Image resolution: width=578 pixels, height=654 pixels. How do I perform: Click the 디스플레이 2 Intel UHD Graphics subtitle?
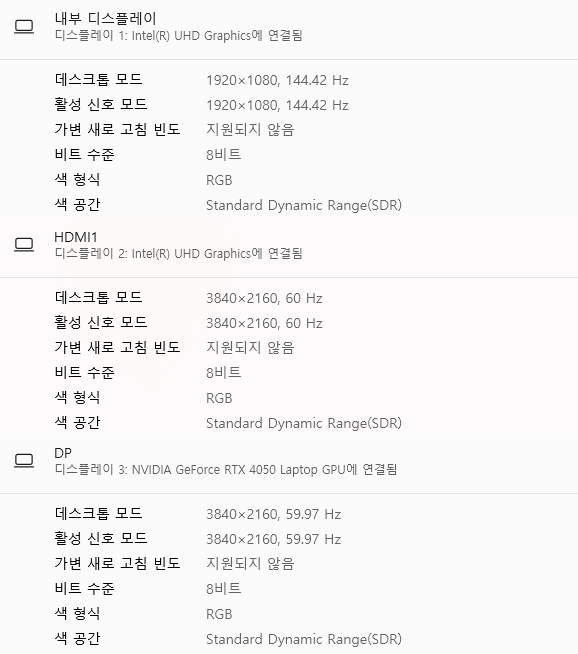[x=178, y=253]
